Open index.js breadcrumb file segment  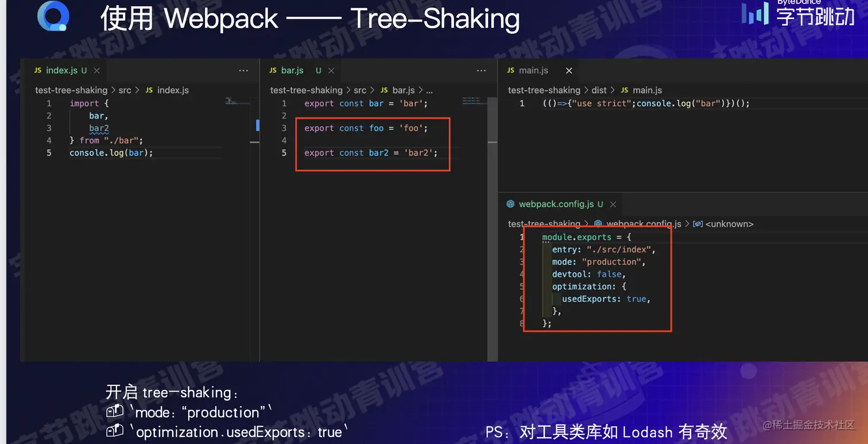(x=173, y=90)
